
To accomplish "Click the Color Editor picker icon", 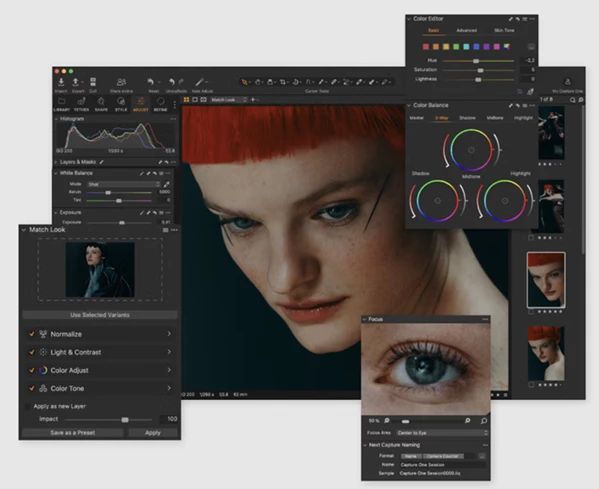I will (x=530, y=92).
